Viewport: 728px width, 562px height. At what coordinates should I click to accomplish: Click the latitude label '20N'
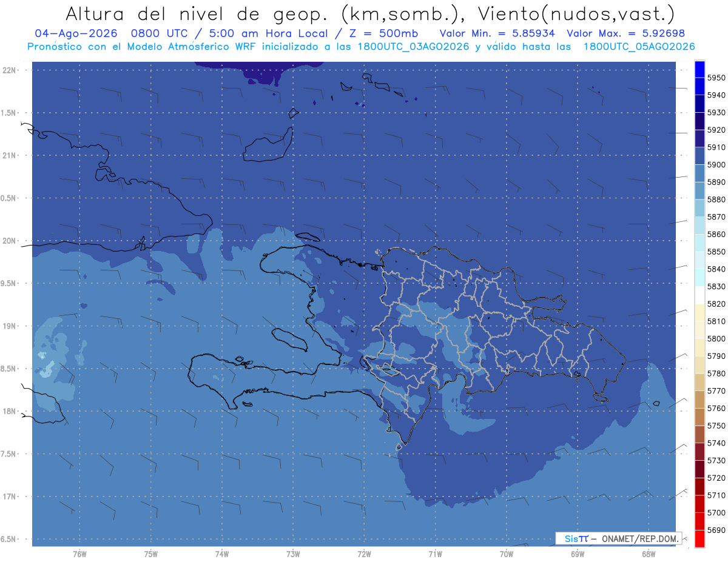pos(10,241)
